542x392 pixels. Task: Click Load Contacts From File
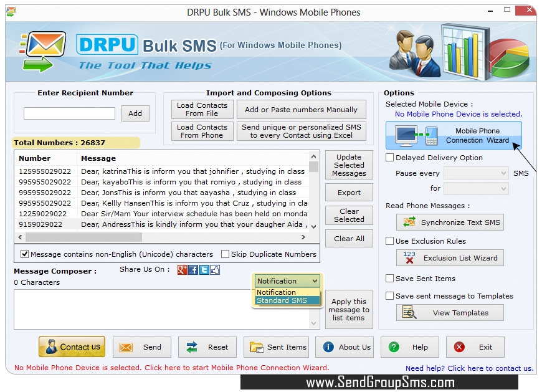(x=202, y=109)
